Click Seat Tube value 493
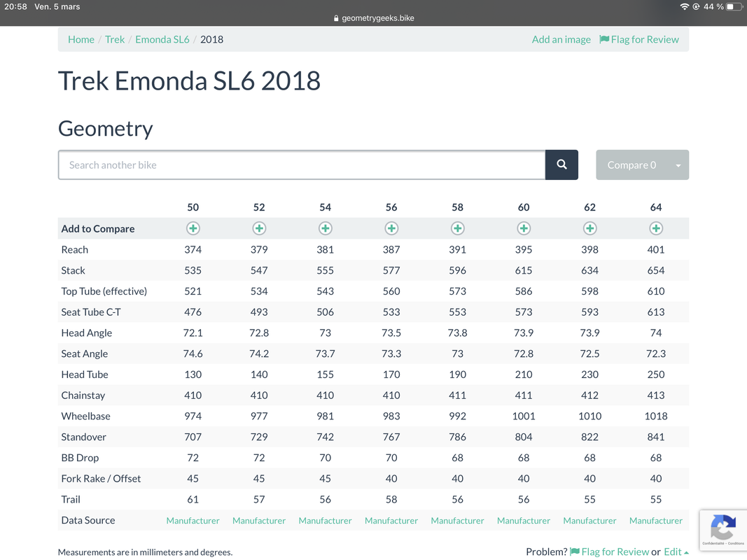Image resolution: width=747 pixels, height=560 pixels. 259,312
